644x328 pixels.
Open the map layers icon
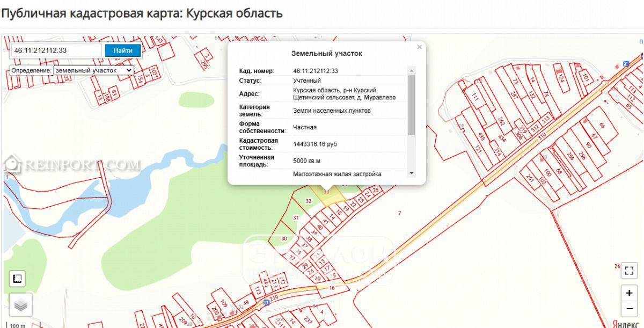tap(20, 305)
